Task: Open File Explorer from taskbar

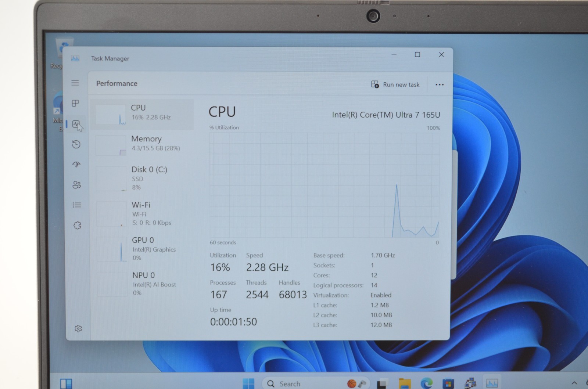Action: click(x=405, y=383)
